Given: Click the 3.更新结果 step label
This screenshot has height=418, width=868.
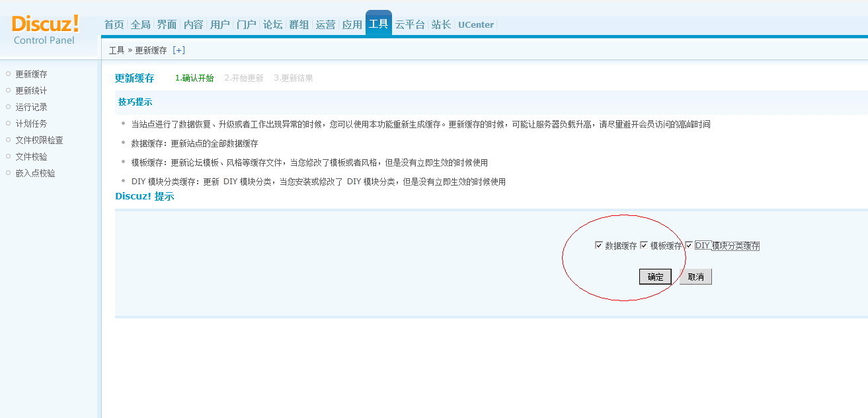Looking at the screenshot, I should pos(294,78).
